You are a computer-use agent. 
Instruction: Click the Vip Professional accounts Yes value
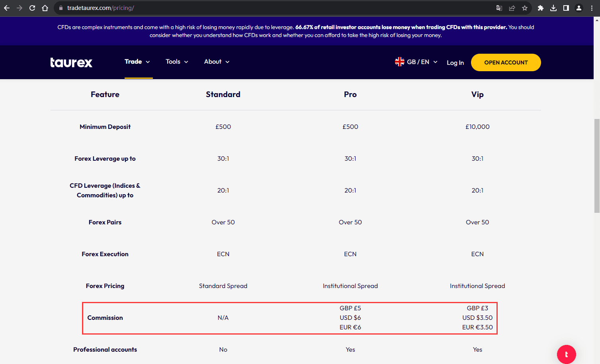477,349
